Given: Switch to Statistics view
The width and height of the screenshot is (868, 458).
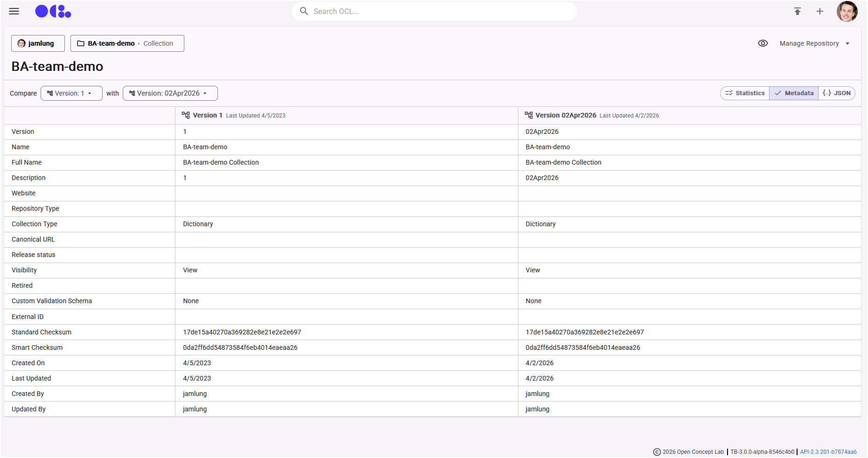Looking at the screenshot, I should [x=745, y=93].
